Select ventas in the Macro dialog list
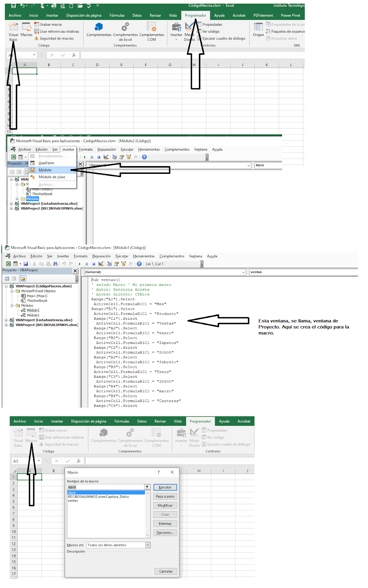The height and width of the screenshot is (588, 368). click(x=73, y=501)
